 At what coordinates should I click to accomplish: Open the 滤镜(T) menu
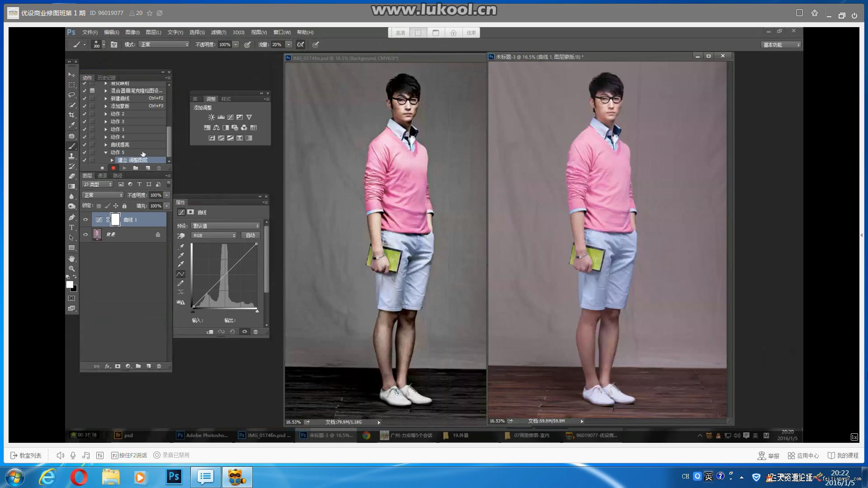click(218, 33)
